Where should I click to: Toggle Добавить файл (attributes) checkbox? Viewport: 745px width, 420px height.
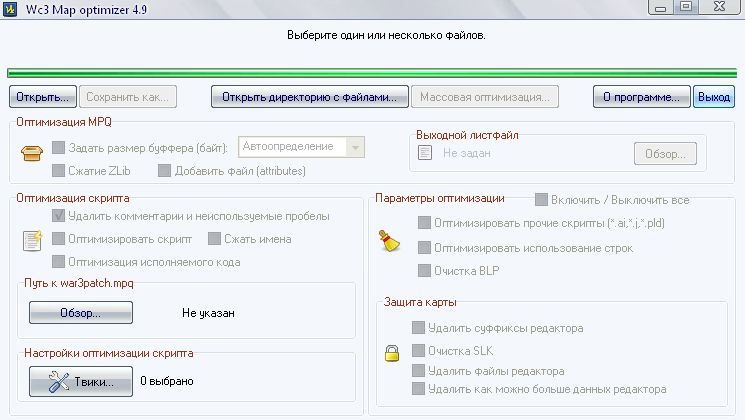(164, 170)
